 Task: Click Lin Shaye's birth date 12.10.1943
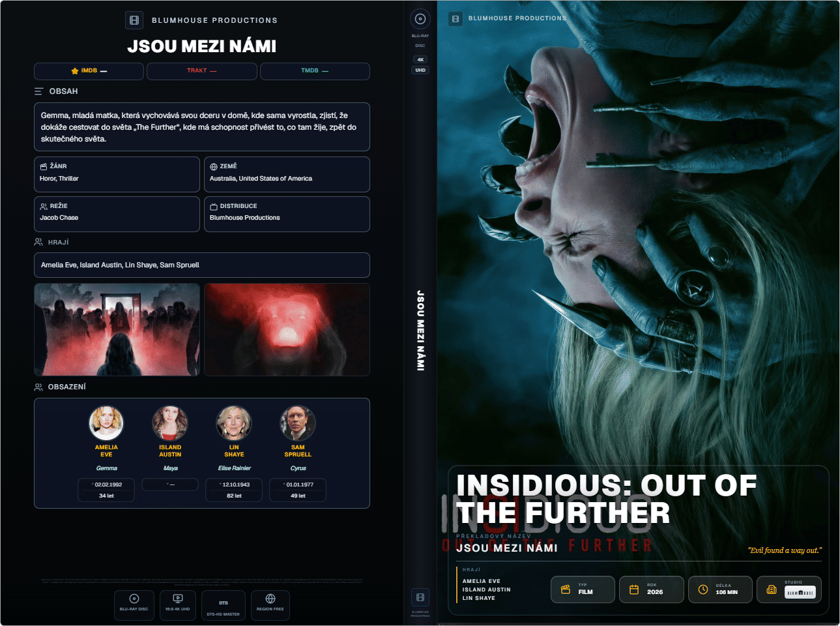[236, 484]
